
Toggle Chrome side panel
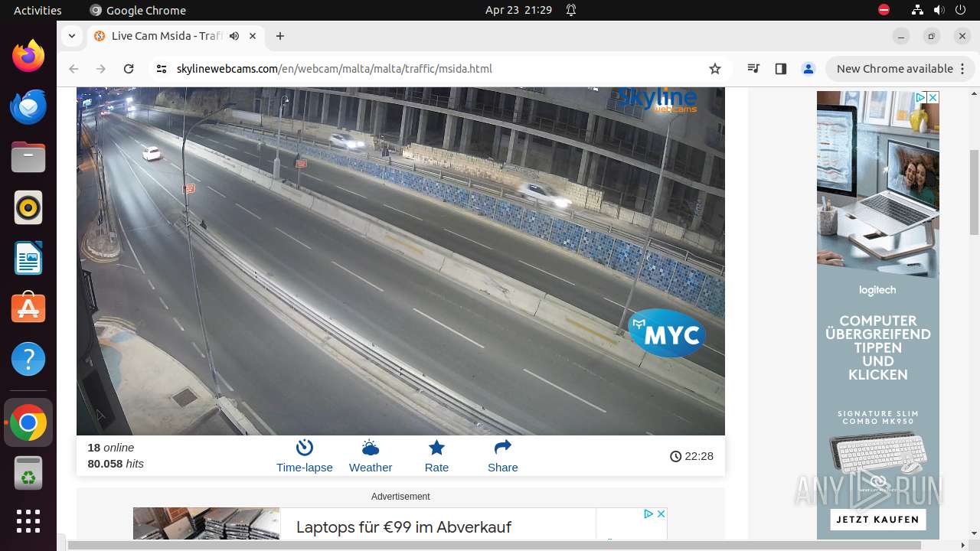click(780, 69)
